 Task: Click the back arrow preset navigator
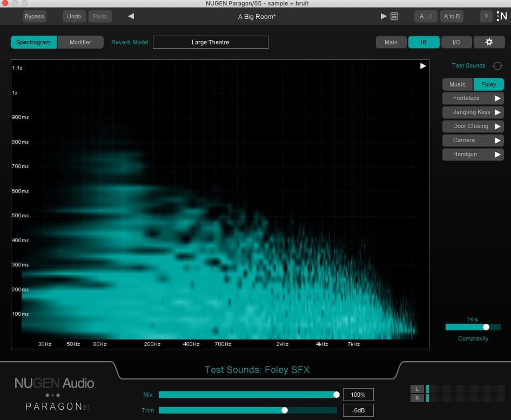coord(130,16)
